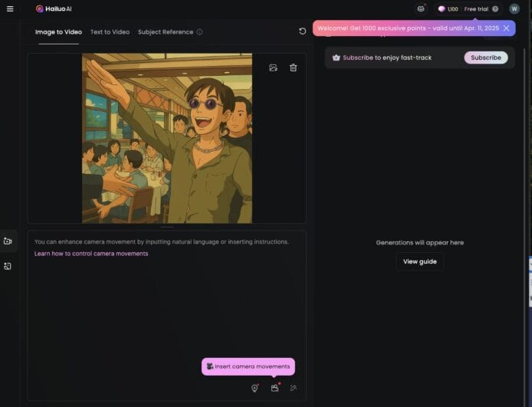Click Insert camera movements tooltip
The height and width of the screenshot is (407, 532).
(248, 366)
